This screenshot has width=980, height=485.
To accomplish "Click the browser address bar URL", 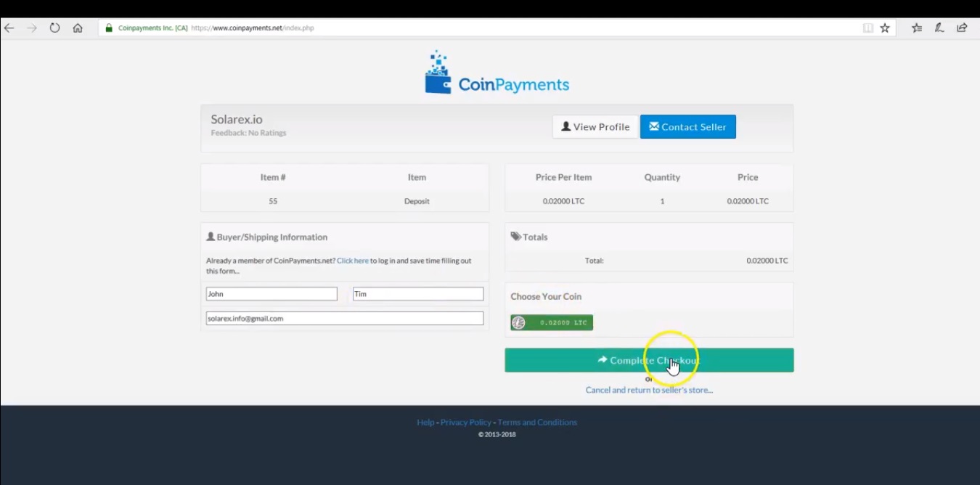I will tap(253, 28).
